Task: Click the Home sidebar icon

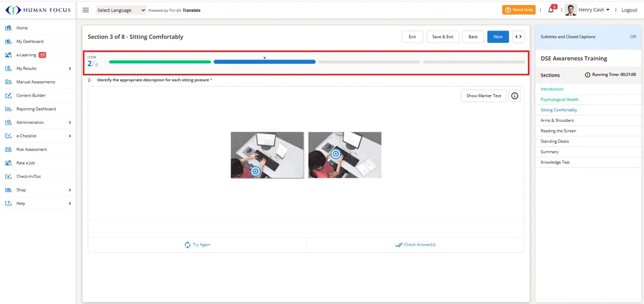Action: click(x=8, y=28)
